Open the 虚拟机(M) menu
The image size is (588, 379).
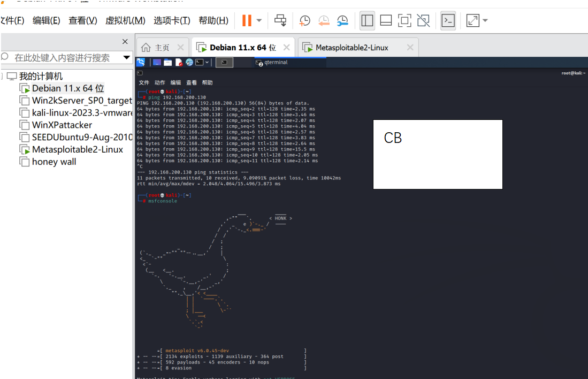(125, 20)
